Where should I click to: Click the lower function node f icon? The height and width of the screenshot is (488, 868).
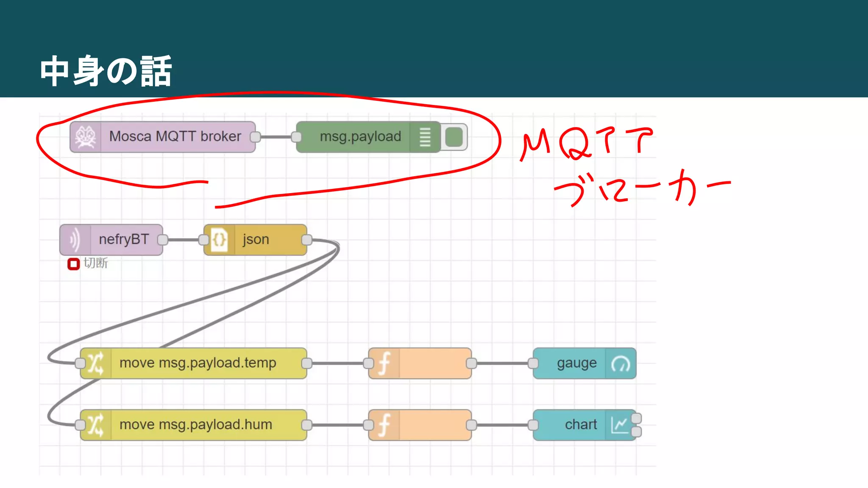tap(384, 425)
